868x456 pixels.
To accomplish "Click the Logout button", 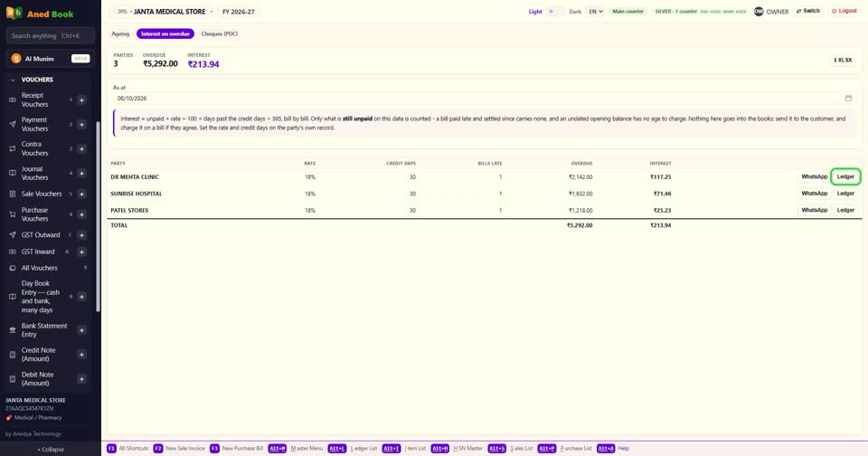I will 844,11.
